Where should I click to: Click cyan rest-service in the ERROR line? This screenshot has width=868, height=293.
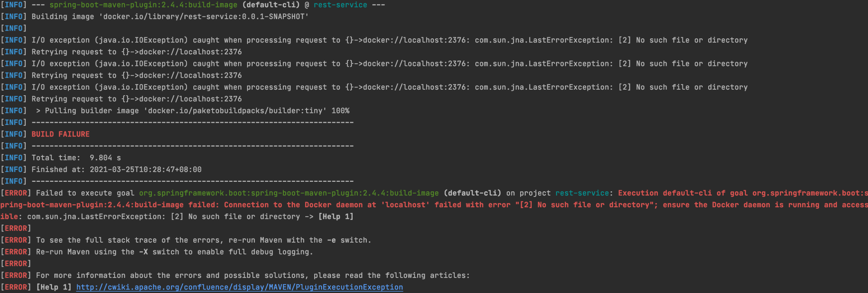582,193
